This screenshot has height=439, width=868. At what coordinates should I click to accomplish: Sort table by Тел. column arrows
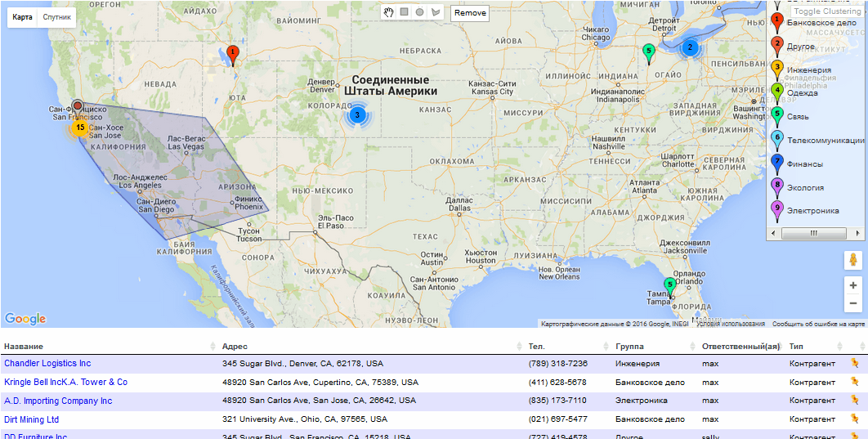click(606, 346)
